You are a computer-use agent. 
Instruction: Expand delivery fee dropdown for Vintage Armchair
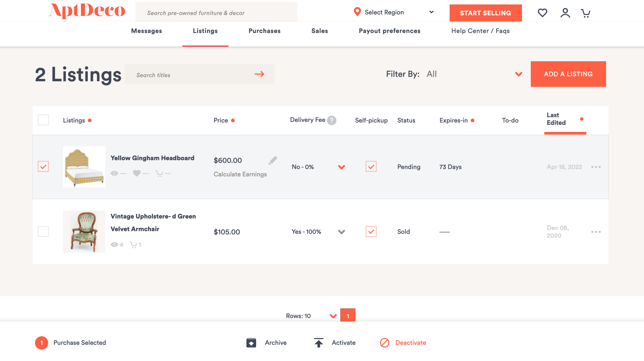pyautogui.click(x=341, y=232)
